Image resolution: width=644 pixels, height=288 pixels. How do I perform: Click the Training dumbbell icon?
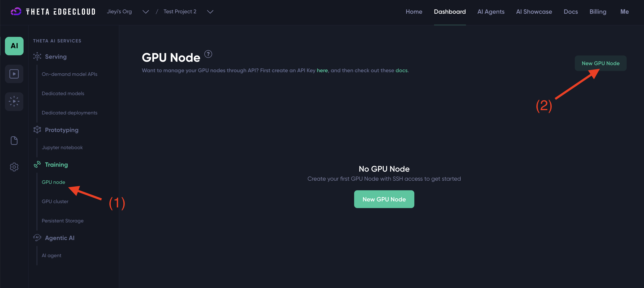pos(37,164)
